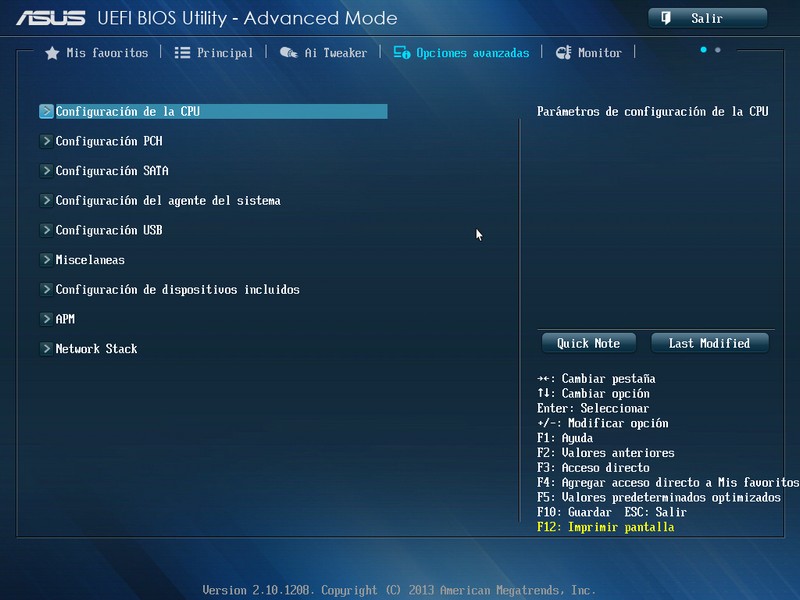
Task: Switch to the Monitor tab
Action: pyautogui.click(x=589, y=53)
